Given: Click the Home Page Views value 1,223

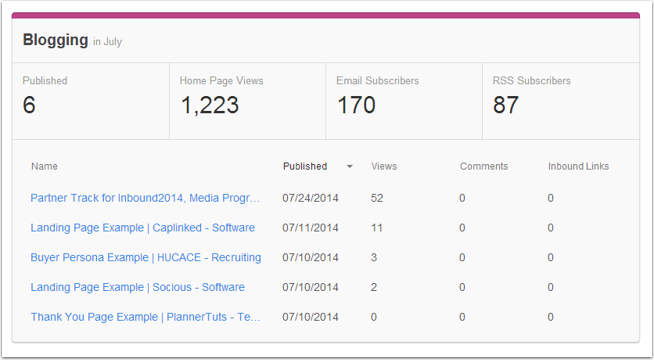Looking at the screenshot, I should tap(210, 105).
